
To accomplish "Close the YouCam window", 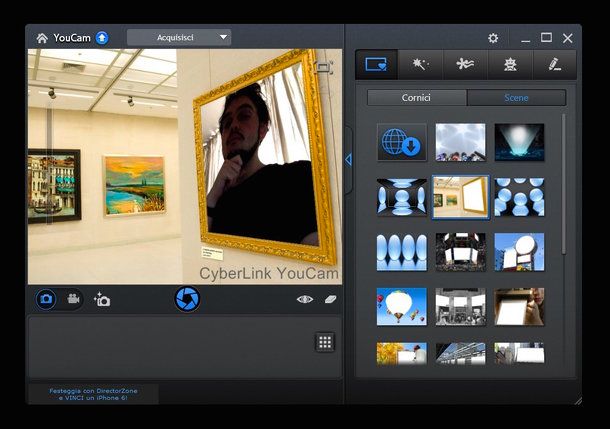I will tap(568, 38).
